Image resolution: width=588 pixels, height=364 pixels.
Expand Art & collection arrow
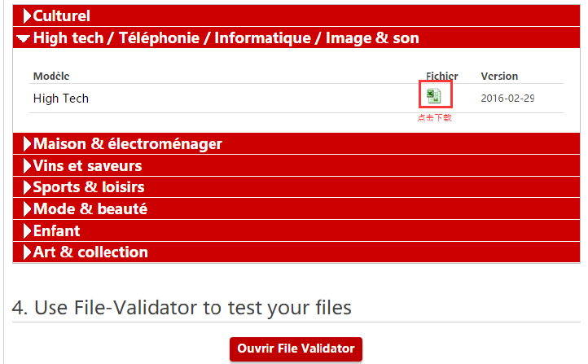point(27,252)
